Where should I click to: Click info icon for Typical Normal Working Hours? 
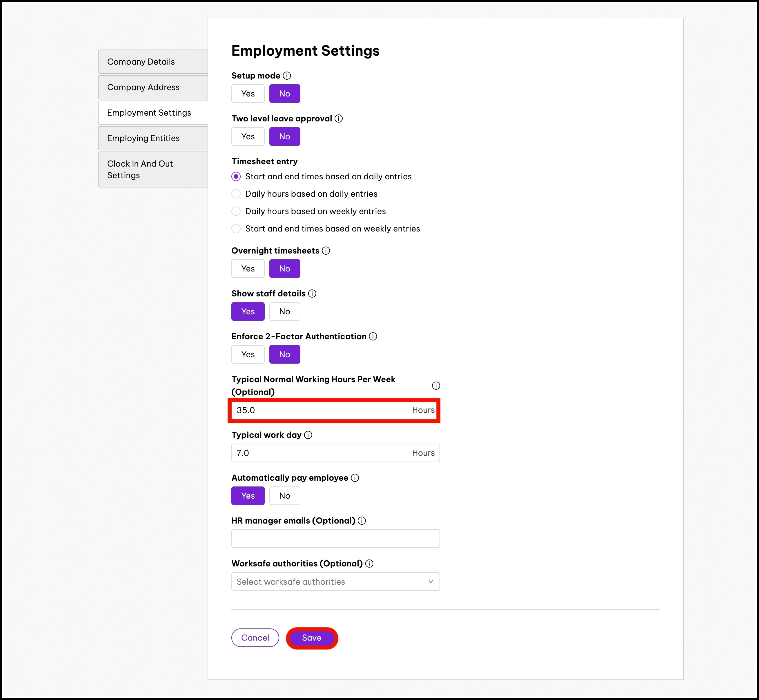coord(436,386)
